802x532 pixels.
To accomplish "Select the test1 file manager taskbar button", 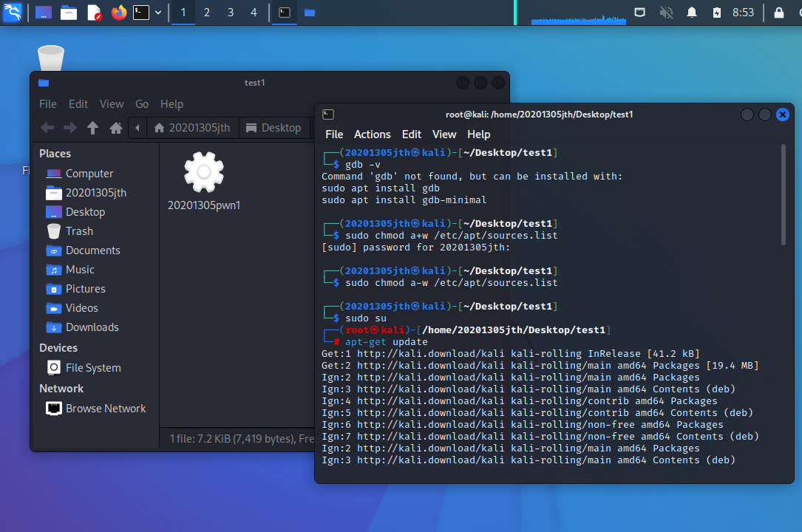I will [x=310, y=13].
